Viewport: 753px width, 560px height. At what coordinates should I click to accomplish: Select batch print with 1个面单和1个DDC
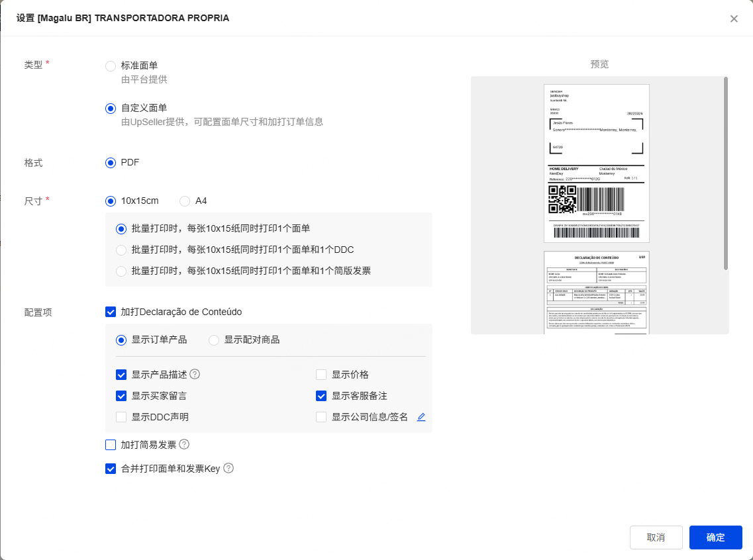point(121,250)
